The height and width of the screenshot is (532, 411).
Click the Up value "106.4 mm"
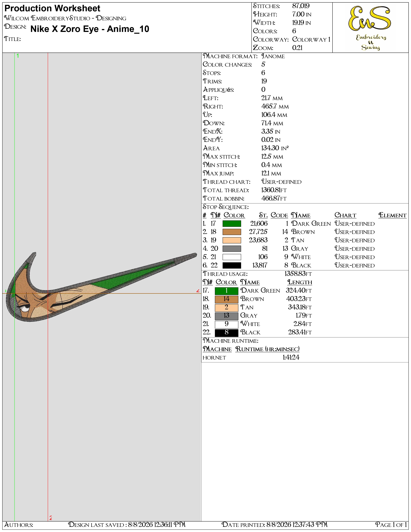point(274,115)
